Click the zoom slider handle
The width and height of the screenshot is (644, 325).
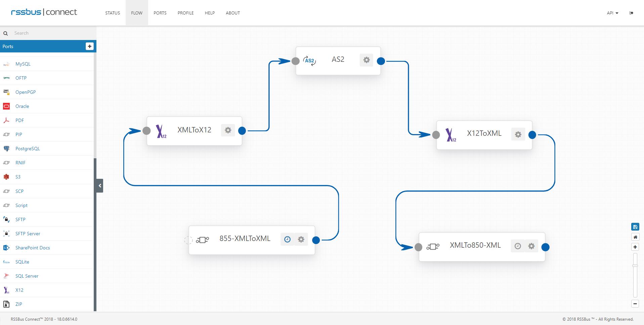point(635,266)
